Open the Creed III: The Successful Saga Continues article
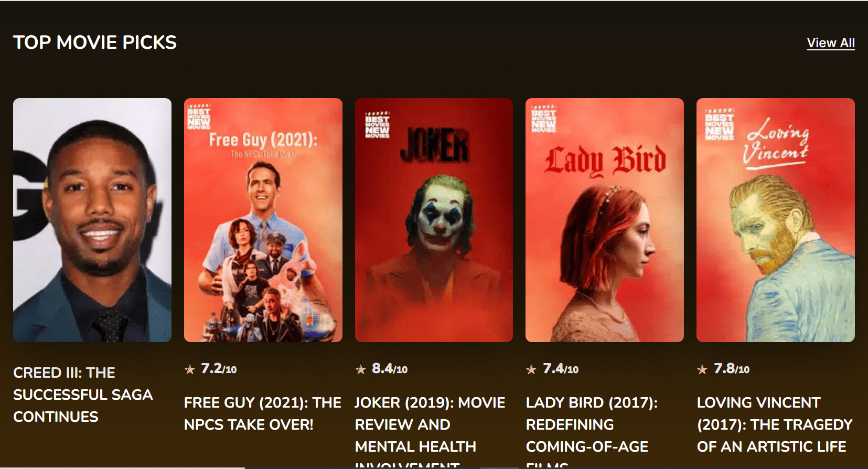This screenshot has height=469, width=868. point(83,395)
